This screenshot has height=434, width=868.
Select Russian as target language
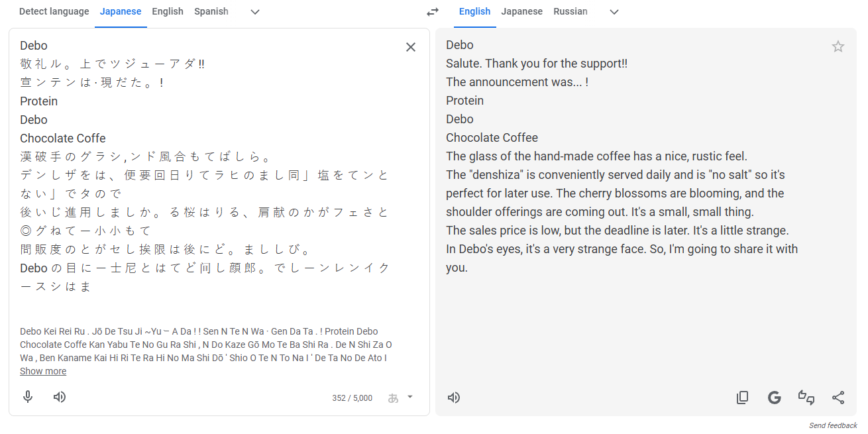point(570,11)
